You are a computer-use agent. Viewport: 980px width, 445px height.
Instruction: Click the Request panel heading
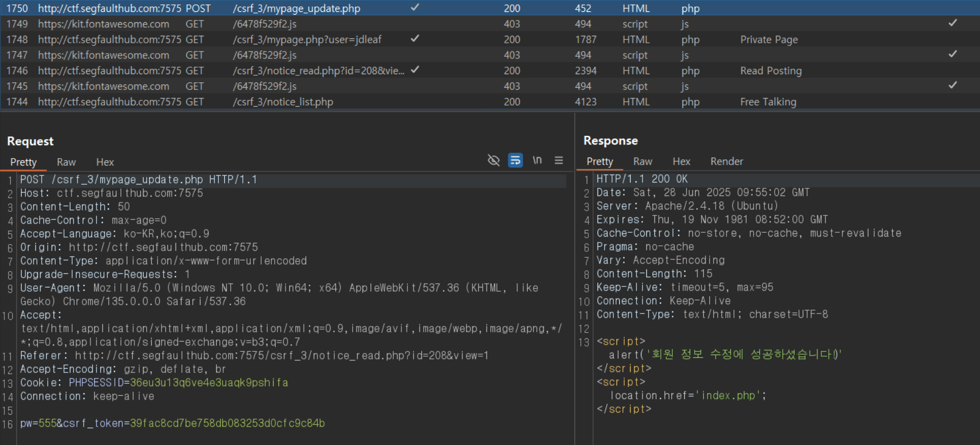30,141
